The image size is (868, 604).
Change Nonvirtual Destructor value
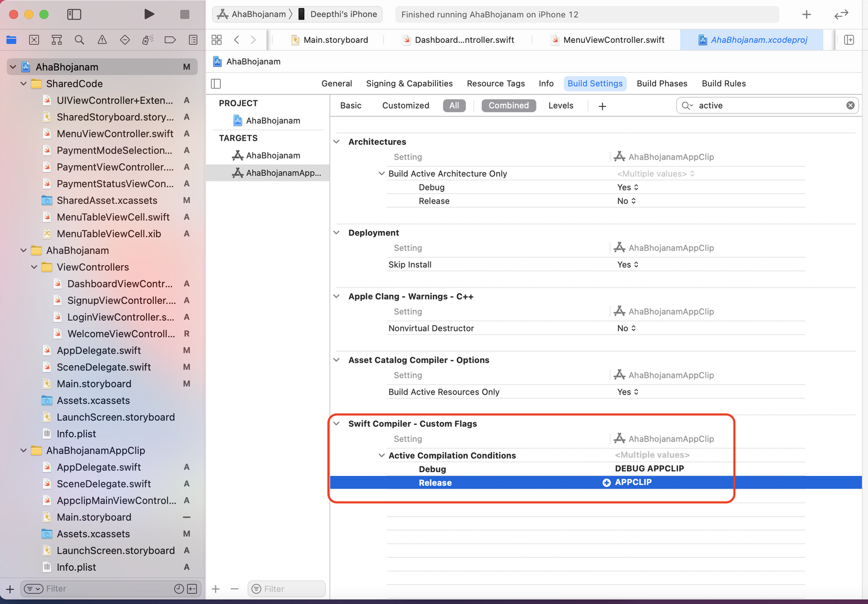[x=627, y=328]
